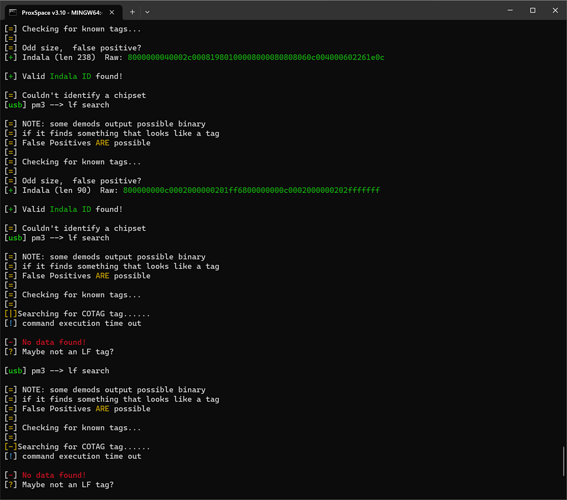Close the terminal window
567x500 pixels.
(555, 10)
